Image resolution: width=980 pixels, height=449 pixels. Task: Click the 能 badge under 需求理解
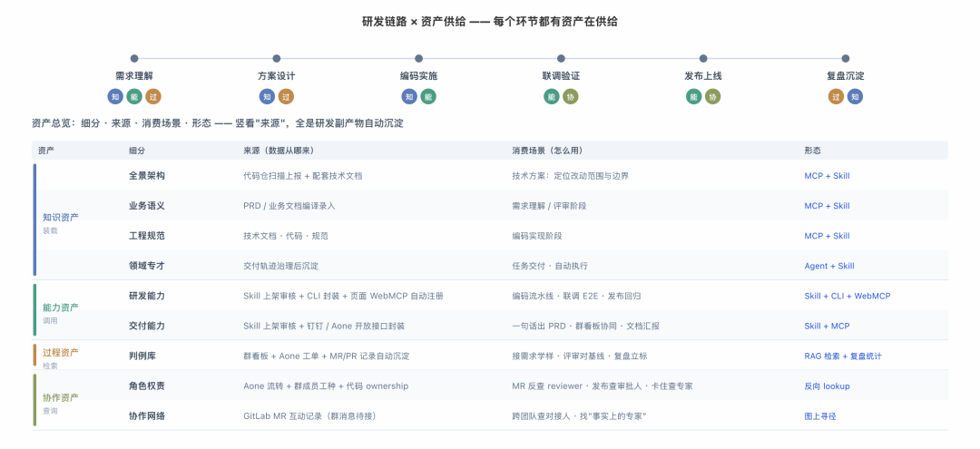(134, 96)
